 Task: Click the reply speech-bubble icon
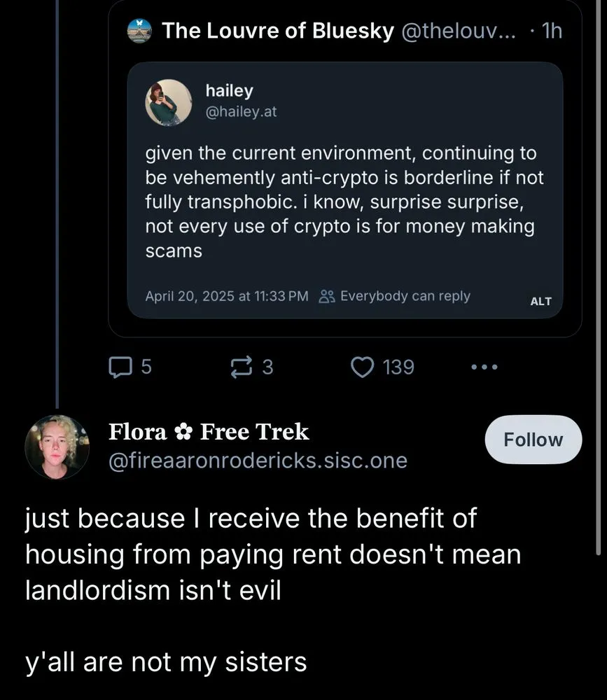coord(119,367)
